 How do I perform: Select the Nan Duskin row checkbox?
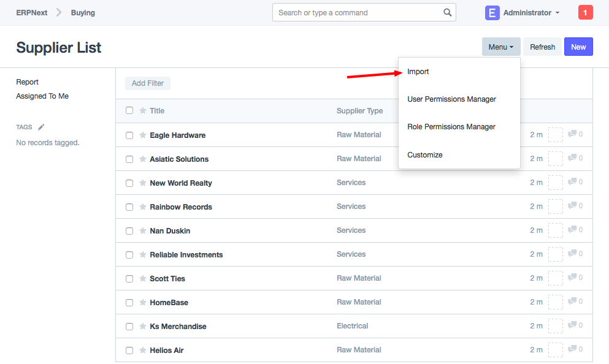click(x=129, y=231)
